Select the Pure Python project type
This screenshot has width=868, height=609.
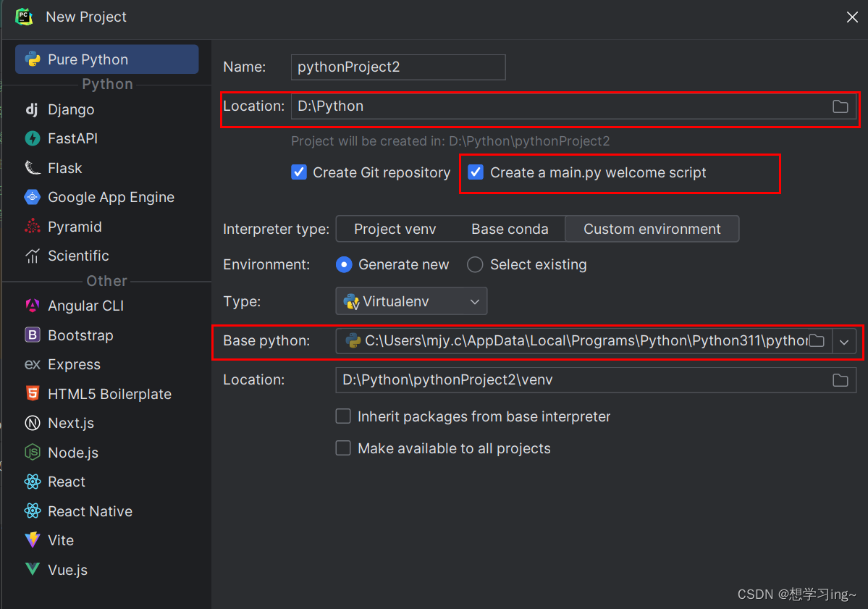point(107,59)
